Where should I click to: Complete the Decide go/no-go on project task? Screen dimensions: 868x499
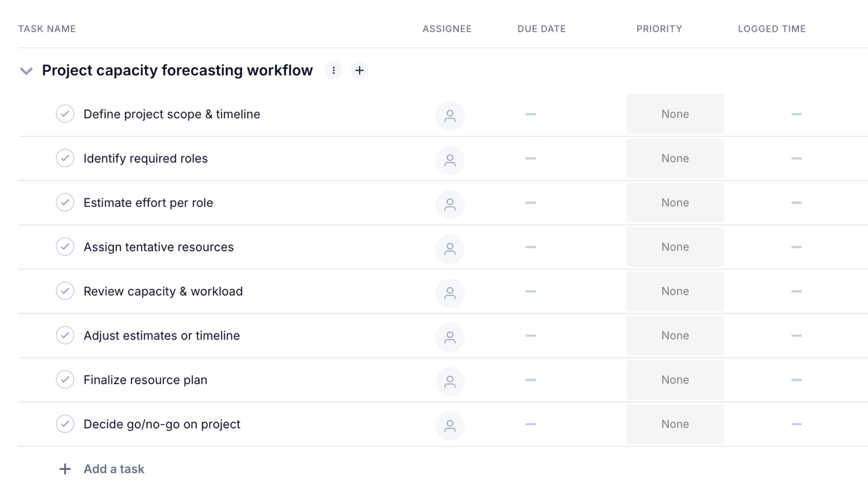pos(65,424)
